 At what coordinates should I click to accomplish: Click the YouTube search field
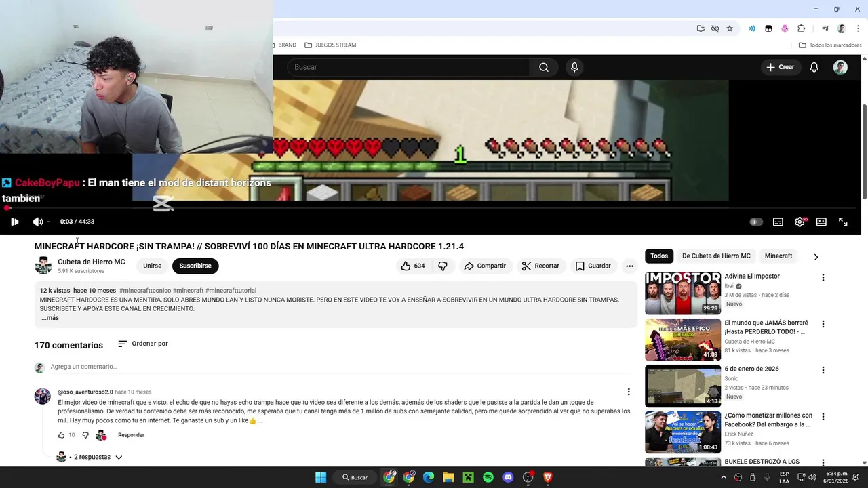pyautogui.click(x=408, y=67)
